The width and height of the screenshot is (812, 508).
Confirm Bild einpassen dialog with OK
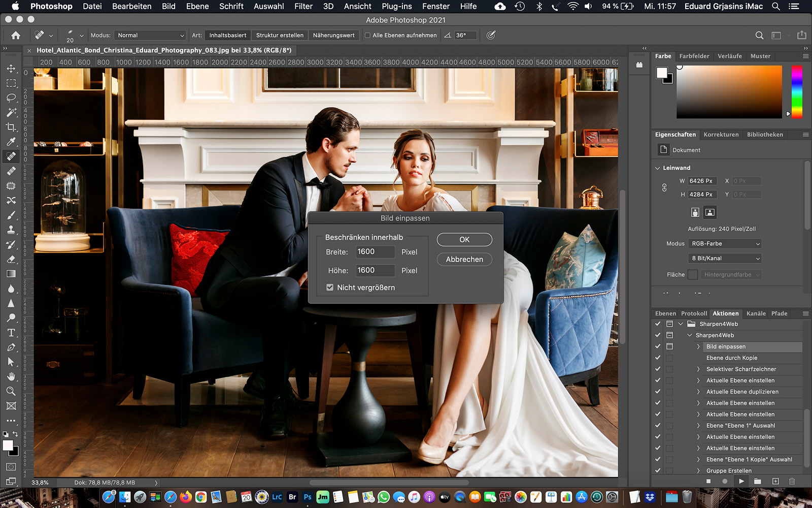[464, 239]
